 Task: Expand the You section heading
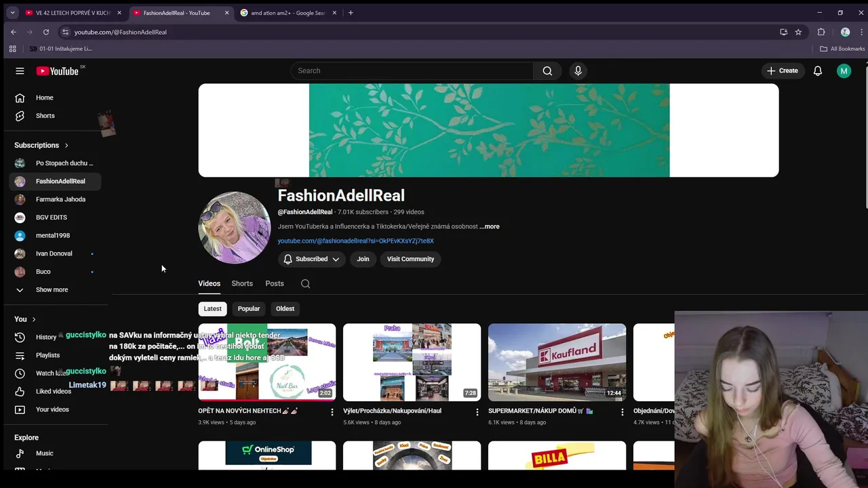(25, 319)
